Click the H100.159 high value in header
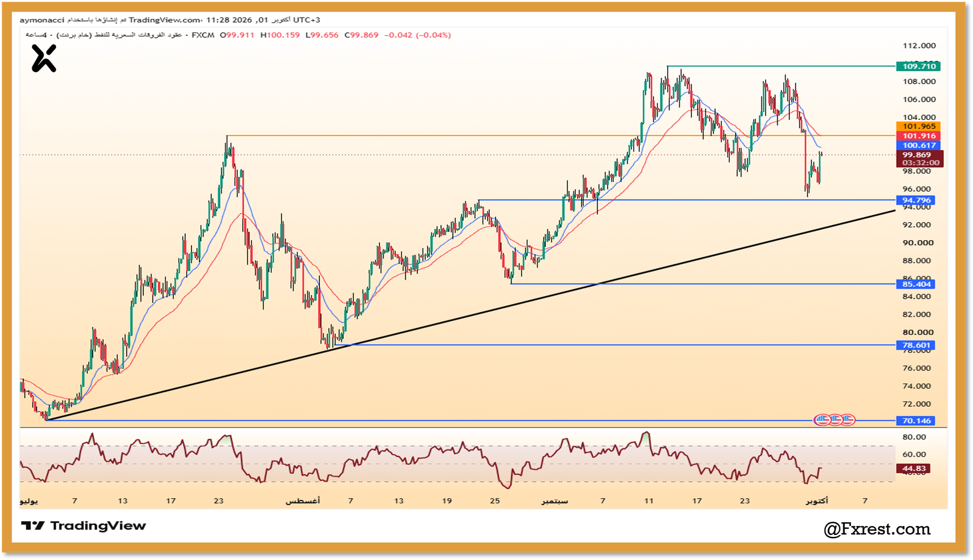The image size is (973, 560). 280,35
